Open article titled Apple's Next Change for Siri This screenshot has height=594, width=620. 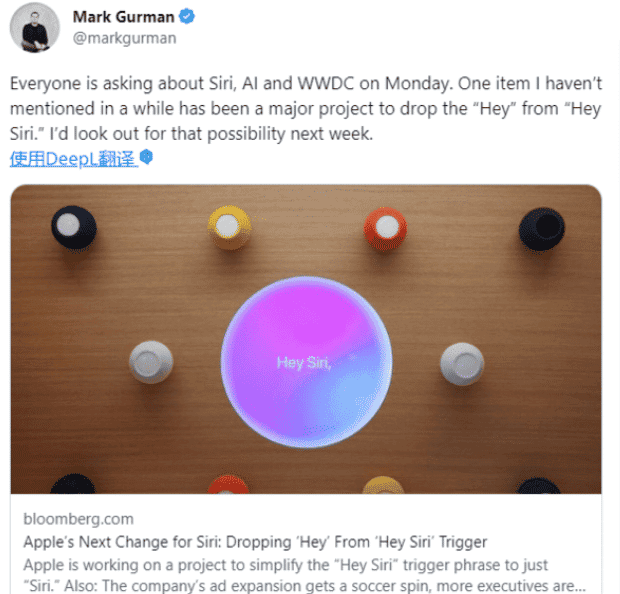pos(255,542)
